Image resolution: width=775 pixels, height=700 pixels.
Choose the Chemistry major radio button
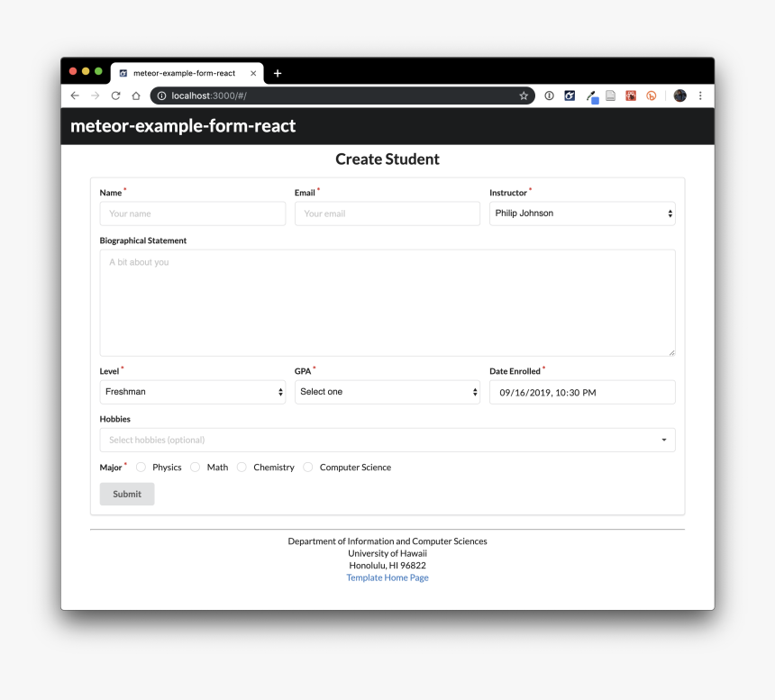(242, 468)
